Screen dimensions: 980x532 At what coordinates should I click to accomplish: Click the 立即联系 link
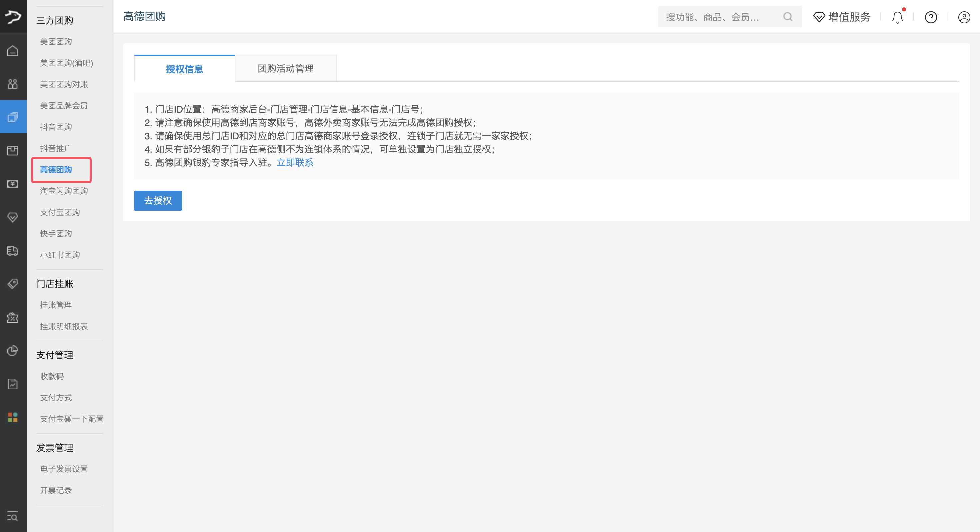295,162
